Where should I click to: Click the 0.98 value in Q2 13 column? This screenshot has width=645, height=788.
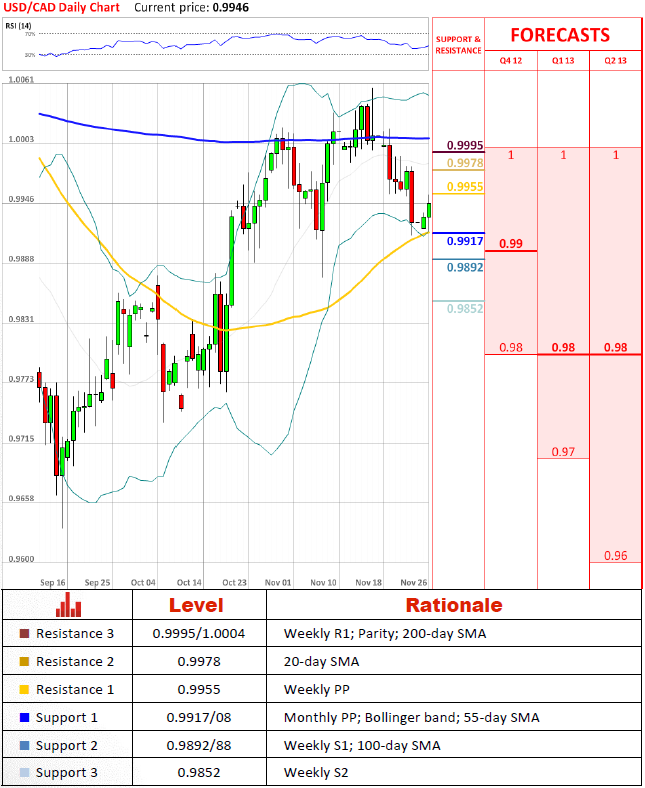(615, 347)
